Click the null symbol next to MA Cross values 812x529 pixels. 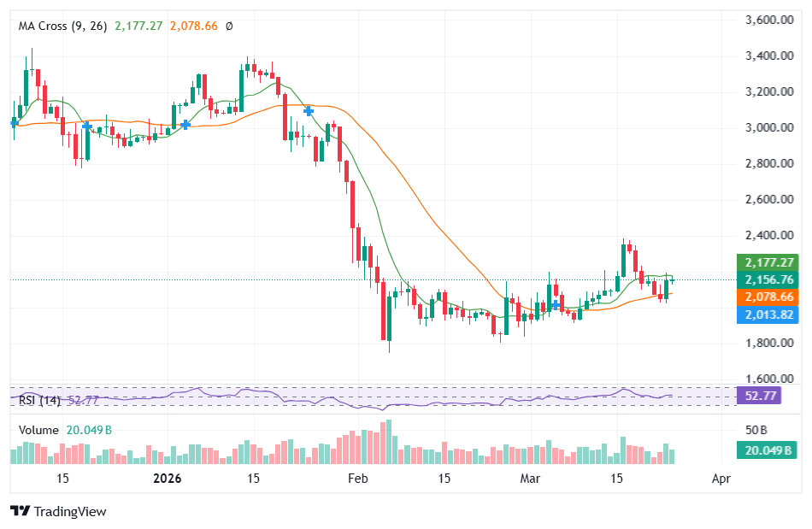tap(229, 26)
